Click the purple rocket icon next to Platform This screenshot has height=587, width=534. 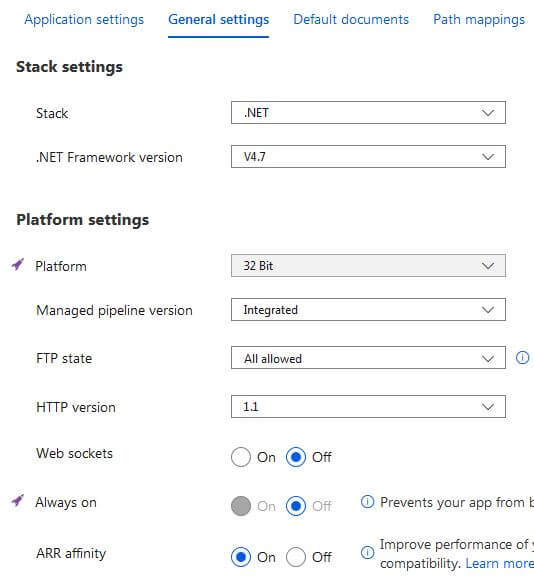click(x=18, y=264)
